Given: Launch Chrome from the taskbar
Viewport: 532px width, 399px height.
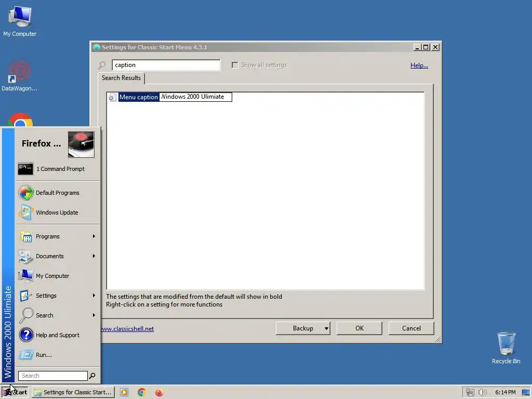Looking at the screenshot, I should [x=141, y=392].
